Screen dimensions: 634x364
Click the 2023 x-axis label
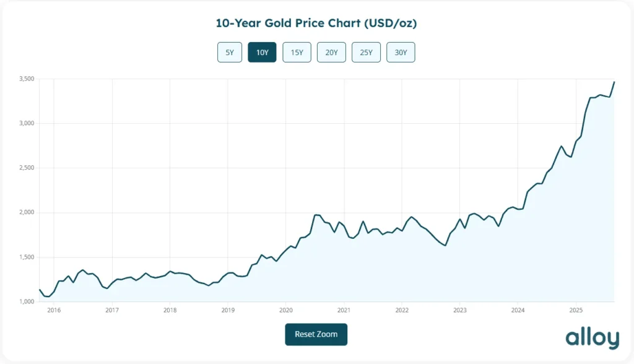click(x=459, y=310)
